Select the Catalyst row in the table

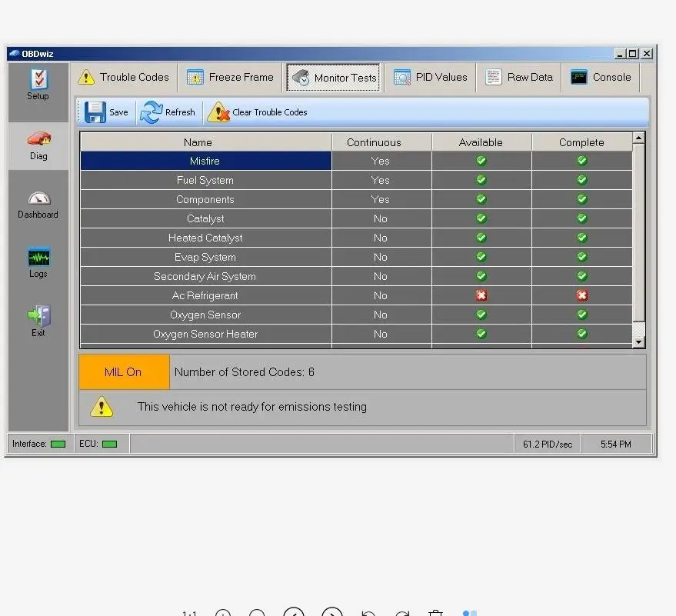click(x=205, y=218)
